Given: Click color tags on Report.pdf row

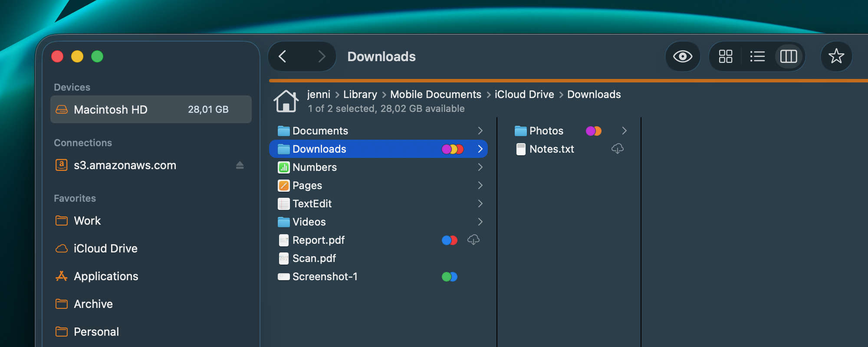Looking at the screenshot, I should pyautogui.click(x=450, y=240).
